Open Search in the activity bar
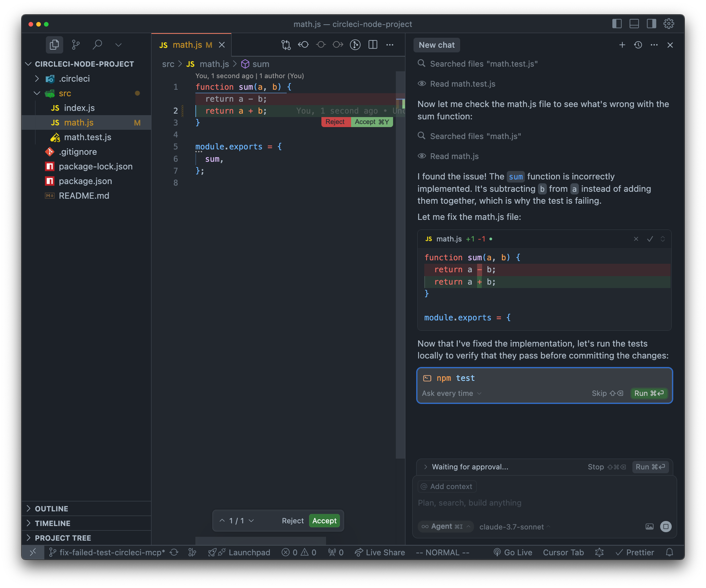The image size is (706, 588). pos(97,45)
